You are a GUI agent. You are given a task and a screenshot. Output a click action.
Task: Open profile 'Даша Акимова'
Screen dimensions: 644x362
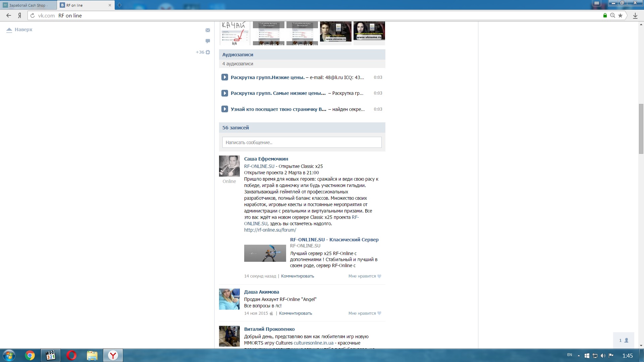pyautogui.click(x=262, y=292)
